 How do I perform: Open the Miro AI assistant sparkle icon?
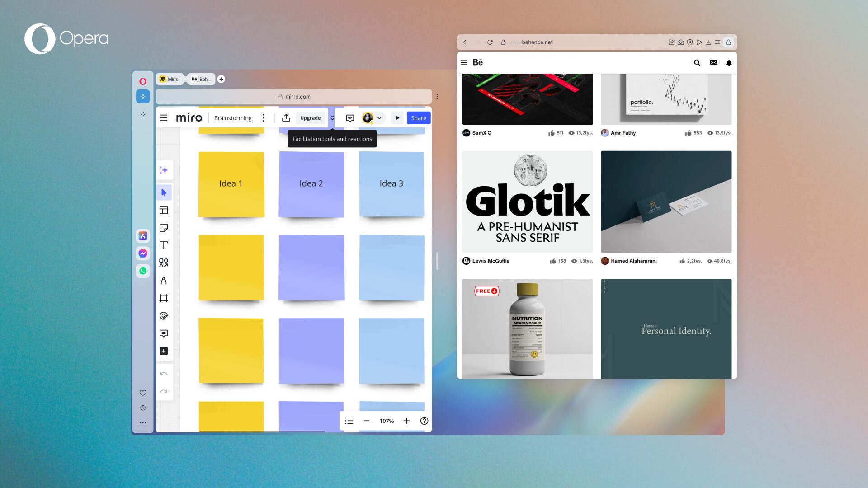pyautogui.click(x=164, y=170)
